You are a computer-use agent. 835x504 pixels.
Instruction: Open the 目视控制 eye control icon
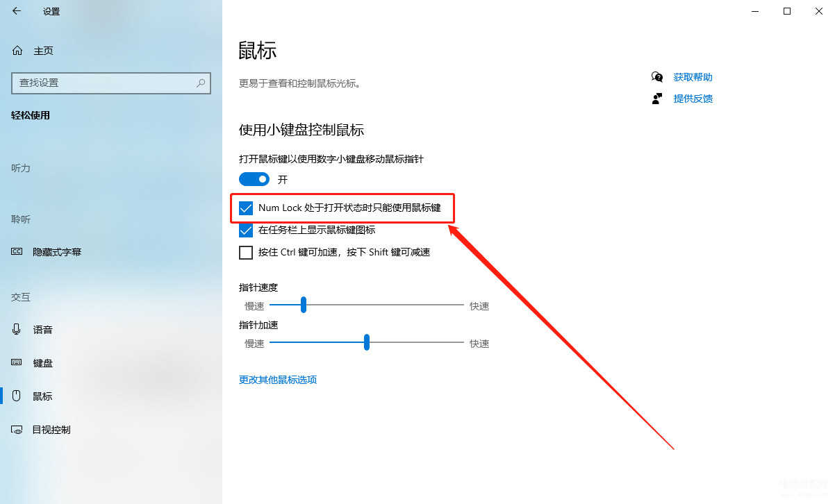[17, 430]
